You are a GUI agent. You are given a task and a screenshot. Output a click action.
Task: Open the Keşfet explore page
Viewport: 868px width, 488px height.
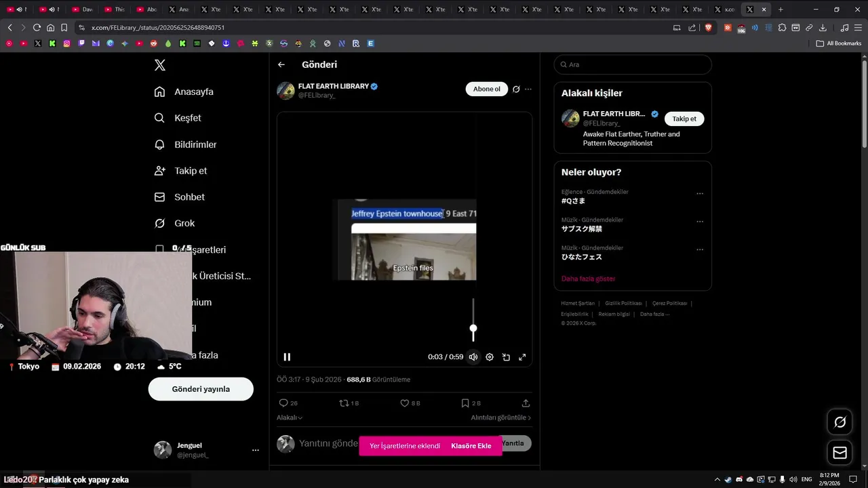178,118
